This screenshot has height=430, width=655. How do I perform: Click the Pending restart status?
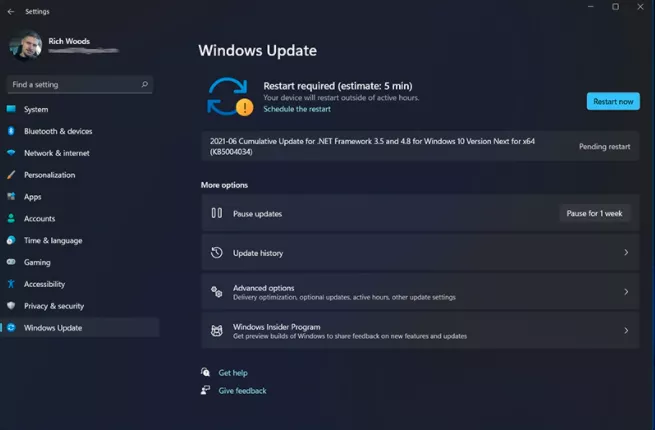tap(604, 147)
